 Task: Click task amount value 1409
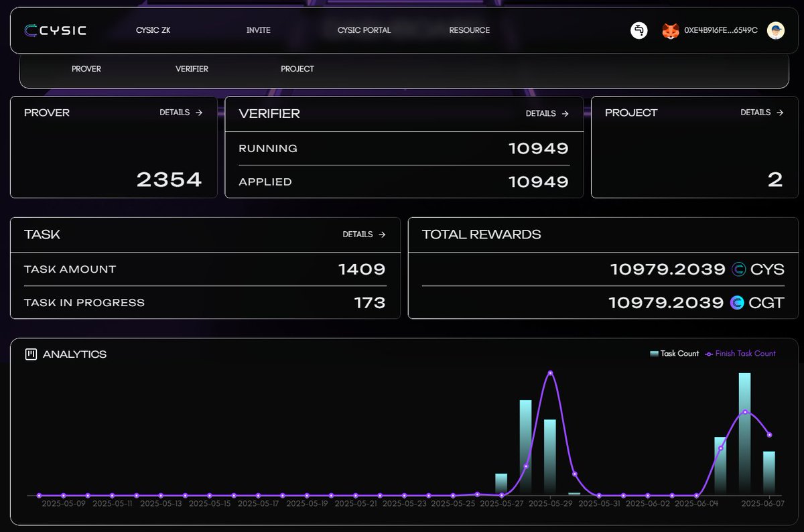pyautogui.click(x=362, y=269)
